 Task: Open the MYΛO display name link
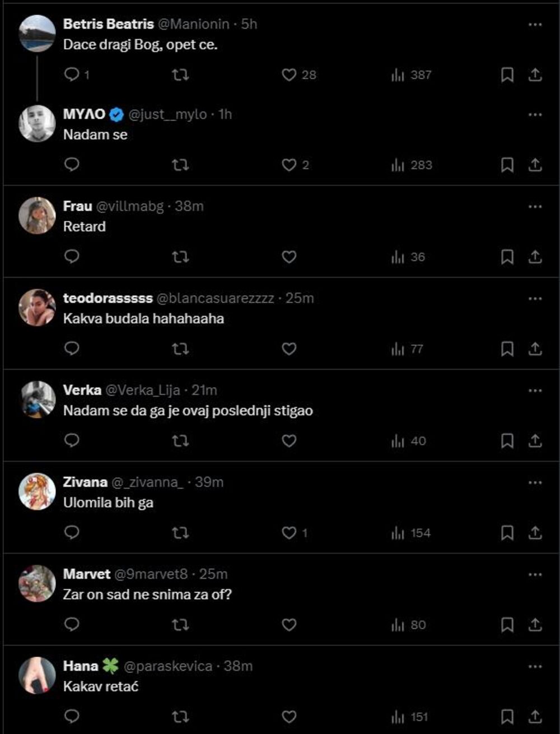tap(84, 114)
